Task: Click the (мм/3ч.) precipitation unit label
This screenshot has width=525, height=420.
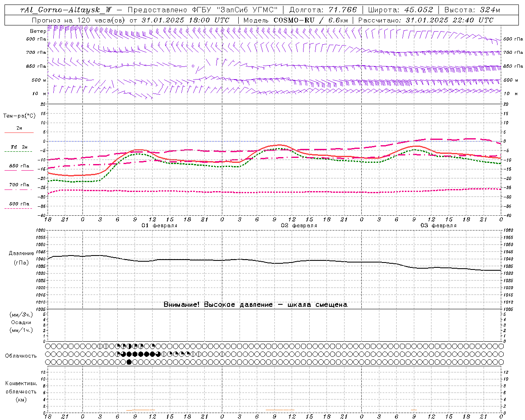Action: tap(21, 315)
